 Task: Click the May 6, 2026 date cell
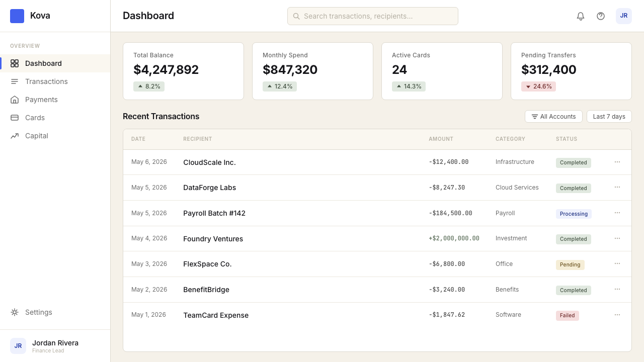pyautogui.click(x=149, y=162)
